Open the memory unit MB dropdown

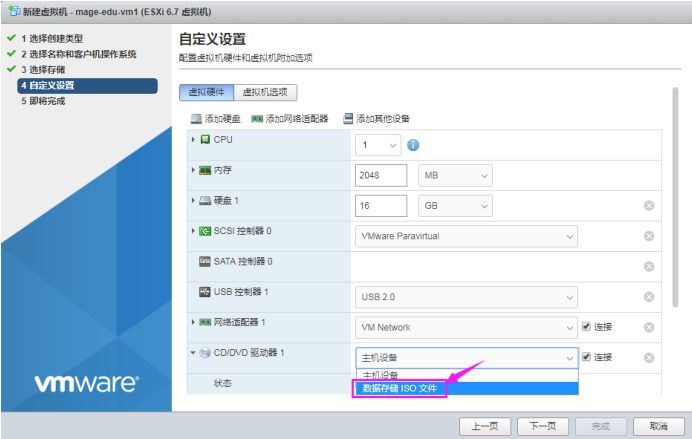coord(455,176)
